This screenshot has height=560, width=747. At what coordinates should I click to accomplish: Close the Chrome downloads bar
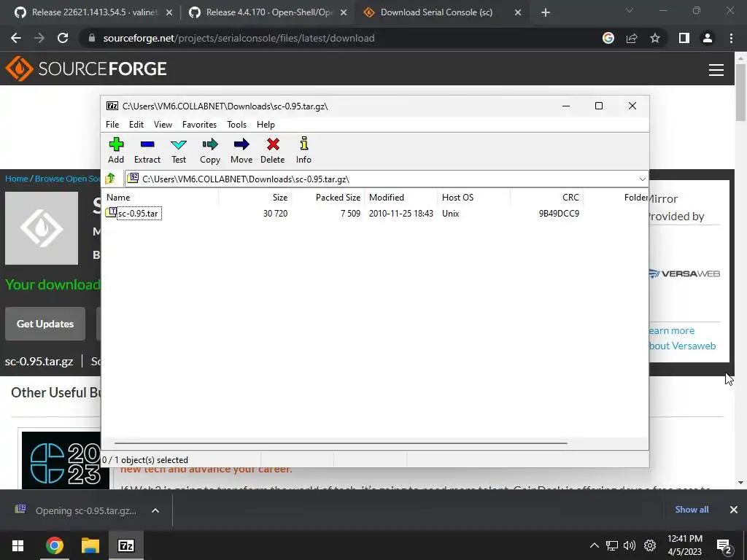734,510
